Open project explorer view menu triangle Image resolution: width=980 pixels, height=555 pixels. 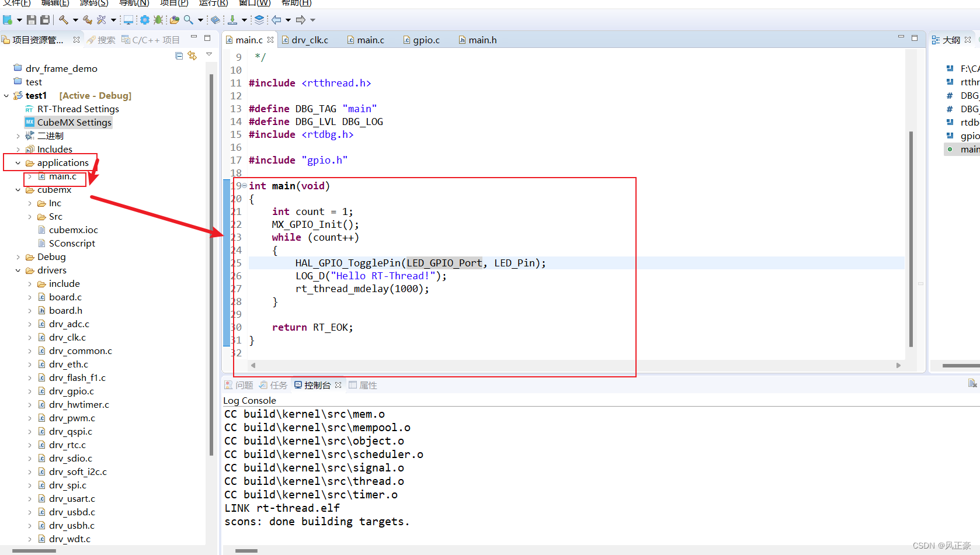(209, 54)
